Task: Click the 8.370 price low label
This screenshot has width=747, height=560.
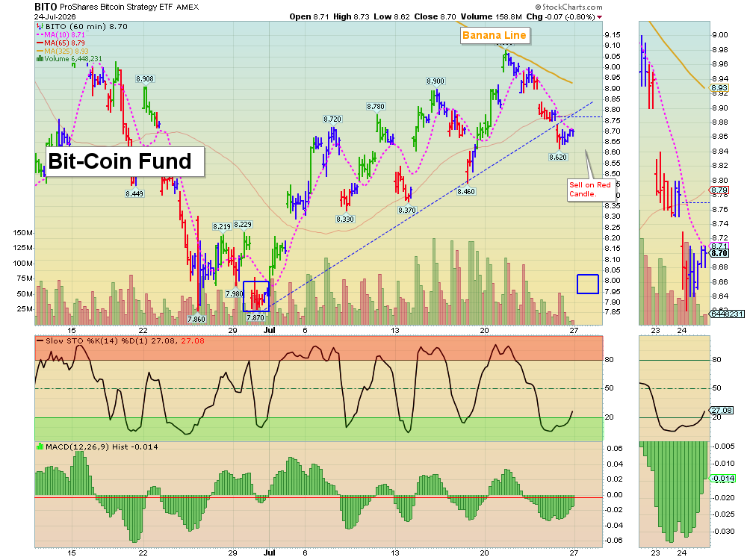Action: 407,210
